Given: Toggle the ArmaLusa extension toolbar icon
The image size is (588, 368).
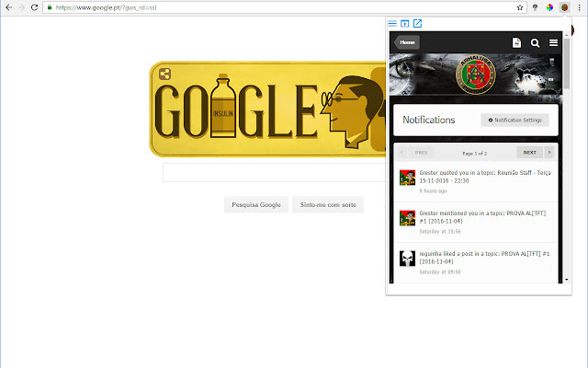Looking at the screenshot, I should coord(565,7).
